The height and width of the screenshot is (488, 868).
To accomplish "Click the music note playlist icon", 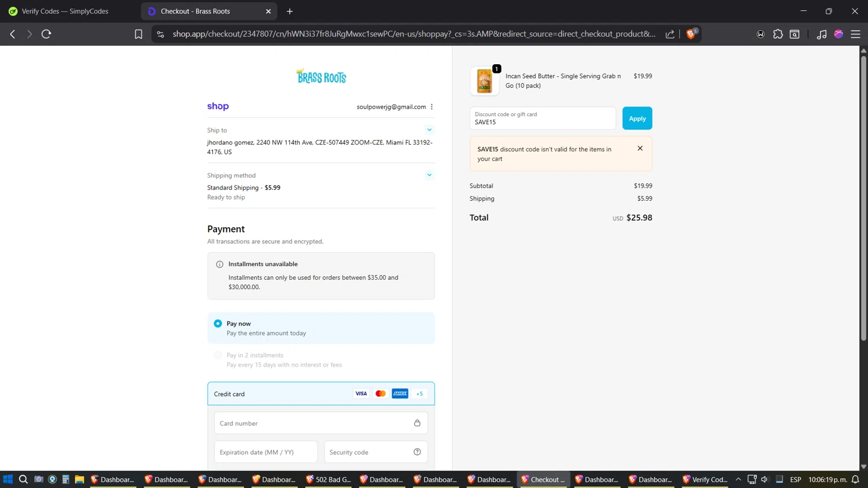I will coord(821,34).
